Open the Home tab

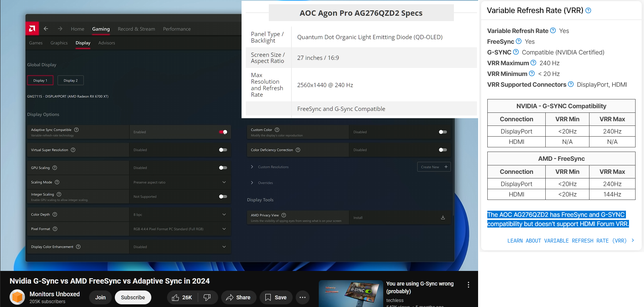click(78, 29)
